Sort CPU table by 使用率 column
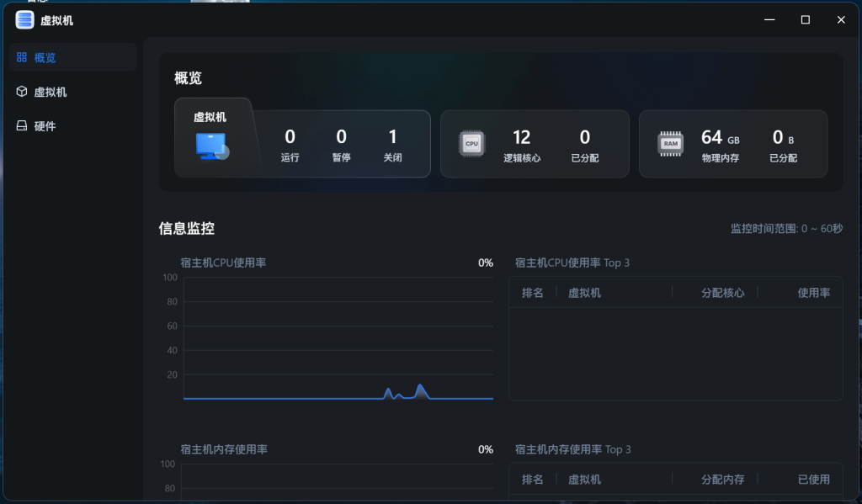 tap(812, 292)
